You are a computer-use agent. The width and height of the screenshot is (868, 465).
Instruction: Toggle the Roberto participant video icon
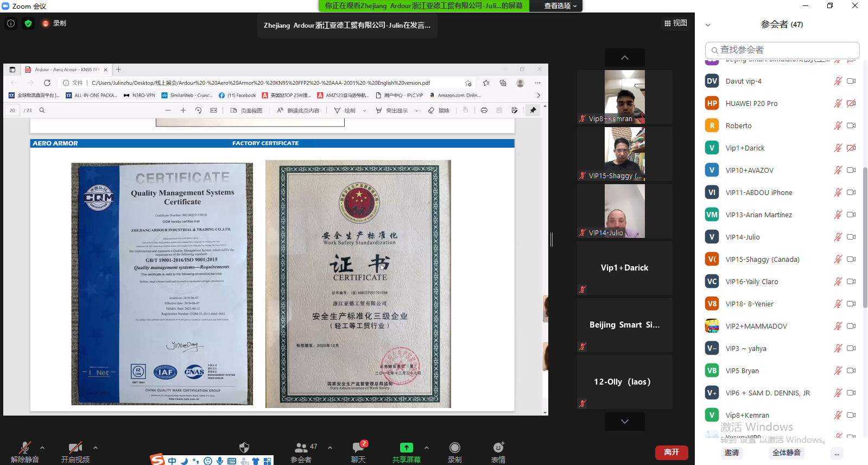pyautogui.click(x=851, y=125)
